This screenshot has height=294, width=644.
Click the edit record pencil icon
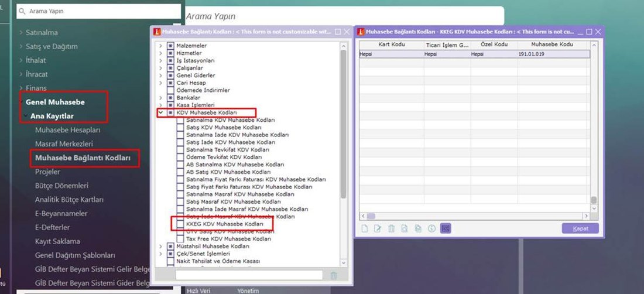pos(378,229)
